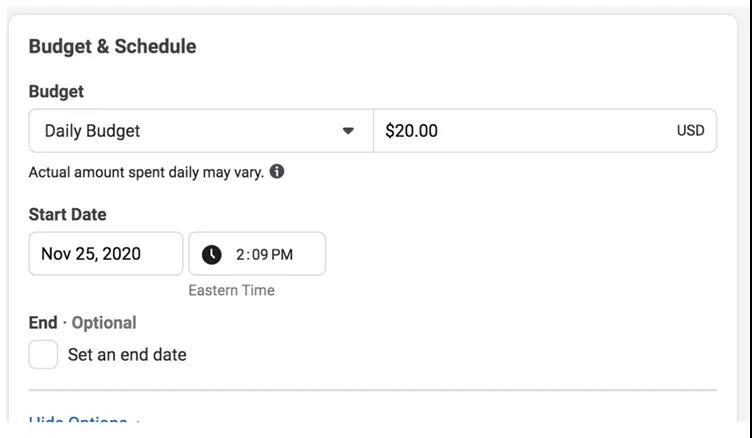The width and height of the screenshot is (752, 438).
Task: Click the clock icon in start time field
Action: point(212,254)
